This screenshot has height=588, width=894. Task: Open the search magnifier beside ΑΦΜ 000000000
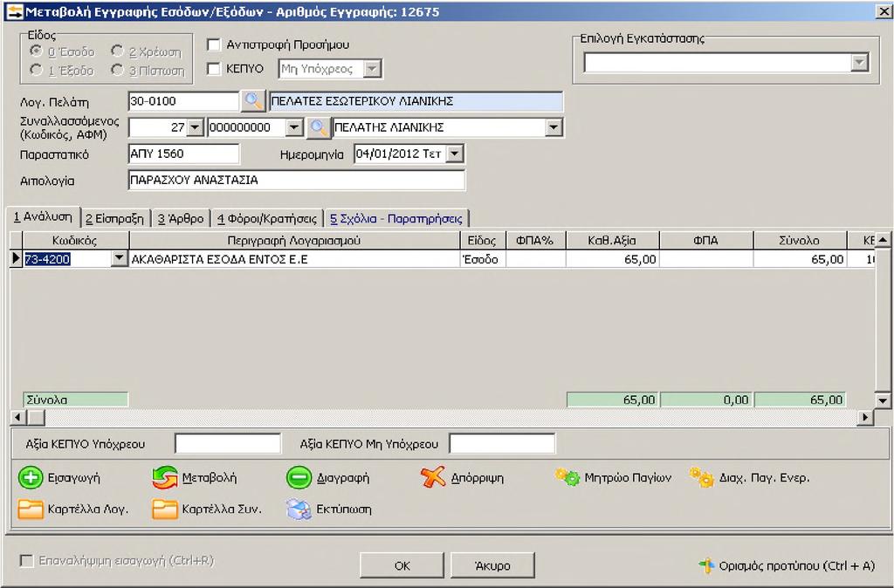(319, 127)
